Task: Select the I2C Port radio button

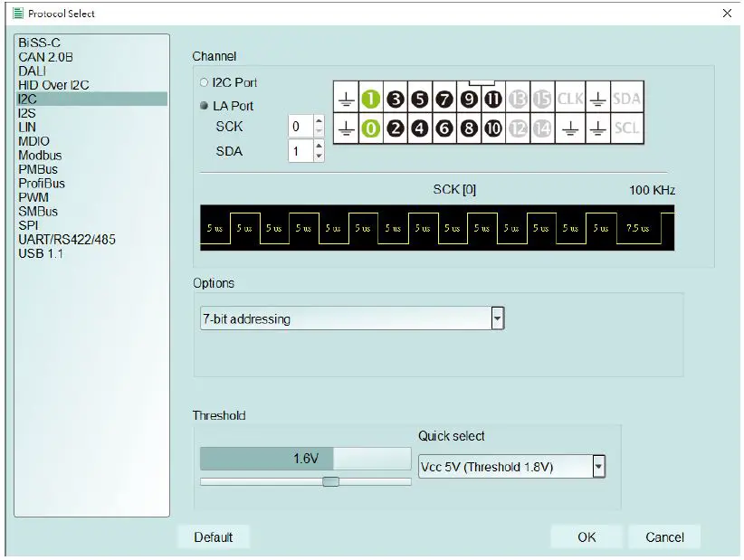Action: click(x=204, y=82)
